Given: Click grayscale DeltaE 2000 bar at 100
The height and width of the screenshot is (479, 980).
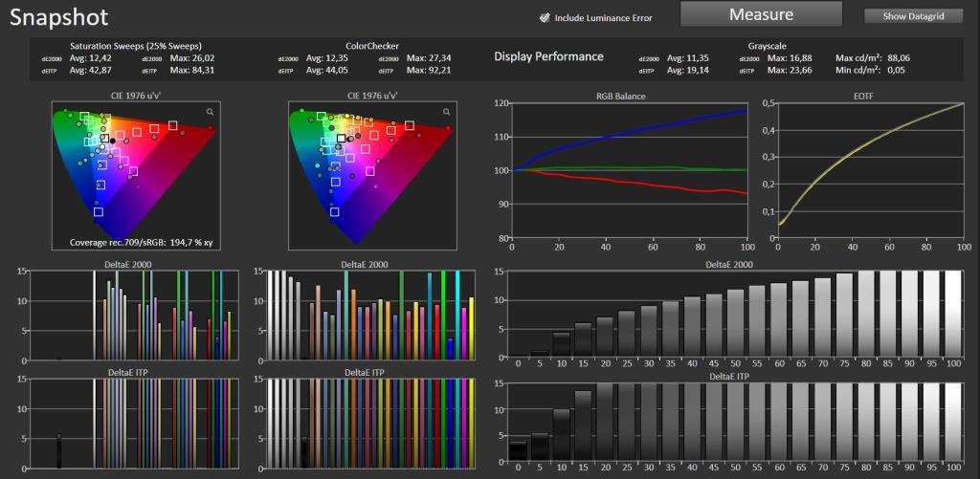Looking at the screenshot, I should [x=953, y=315].
